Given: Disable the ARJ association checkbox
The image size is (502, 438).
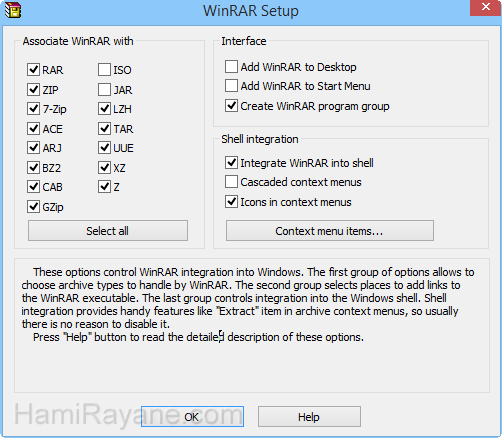Looking at the screenshot, I should pos(33,148).
